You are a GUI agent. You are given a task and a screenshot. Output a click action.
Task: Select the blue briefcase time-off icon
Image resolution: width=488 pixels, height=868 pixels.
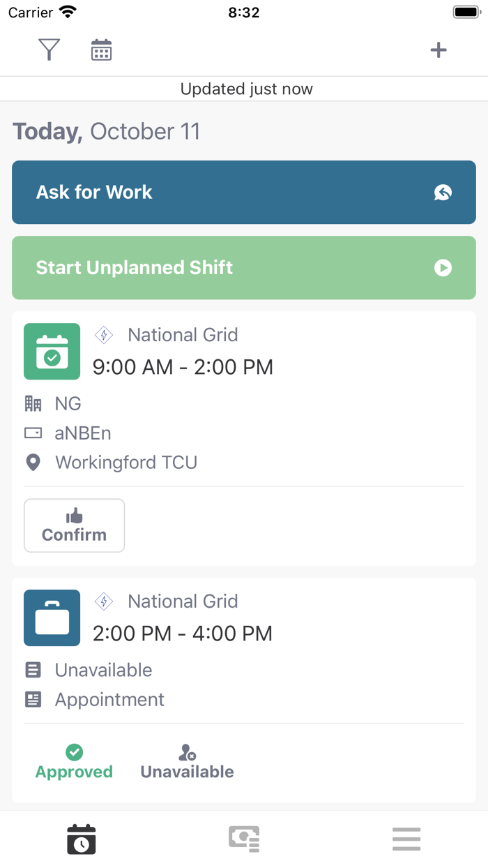pos(52,618)
